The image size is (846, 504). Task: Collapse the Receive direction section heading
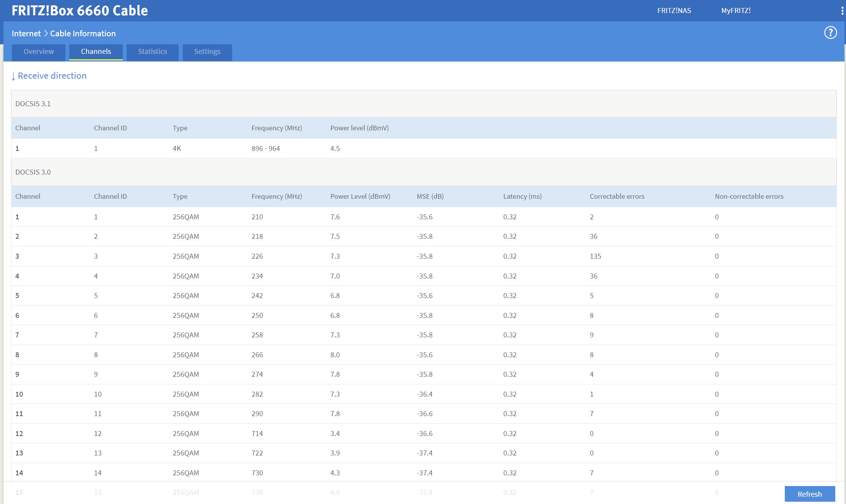click(x=52, y=76)
